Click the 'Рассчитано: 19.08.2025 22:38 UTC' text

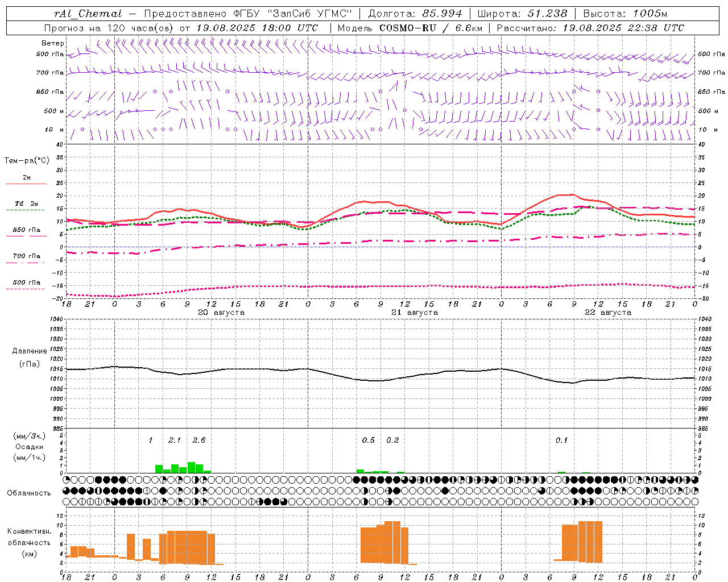(x=590, y=28)
